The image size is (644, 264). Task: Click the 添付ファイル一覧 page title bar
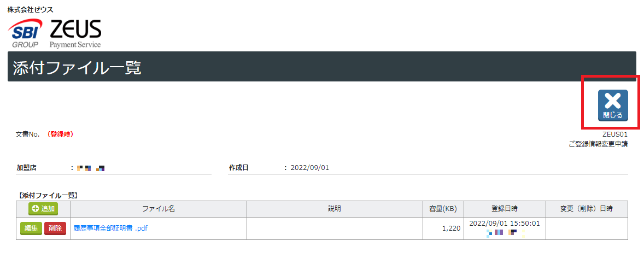321,67
